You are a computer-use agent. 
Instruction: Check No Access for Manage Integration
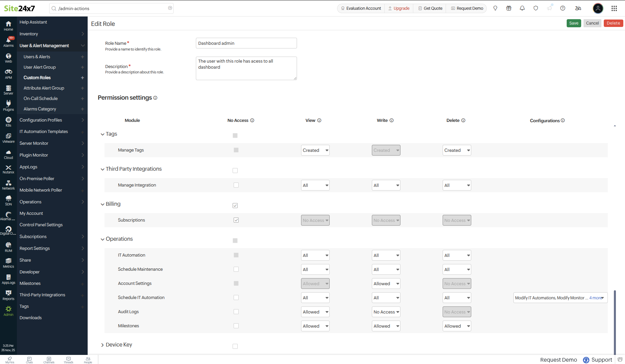[236, 185]
